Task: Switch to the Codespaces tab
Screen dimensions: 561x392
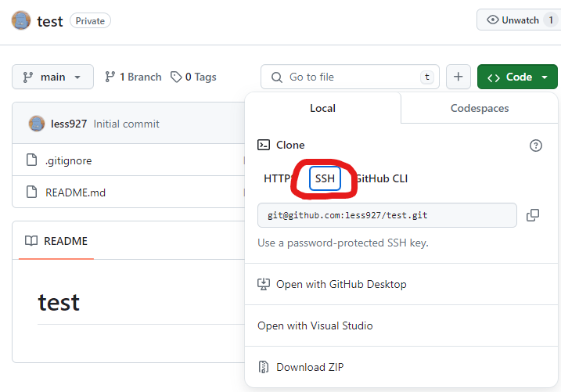Action: point(480,108)
